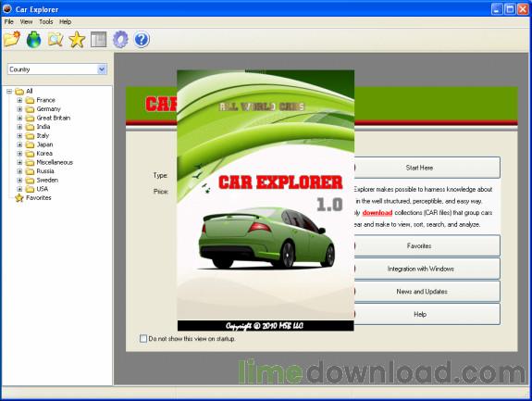Click the USA folder icon
The image size is (532, 401).
[x=31, y=189]
